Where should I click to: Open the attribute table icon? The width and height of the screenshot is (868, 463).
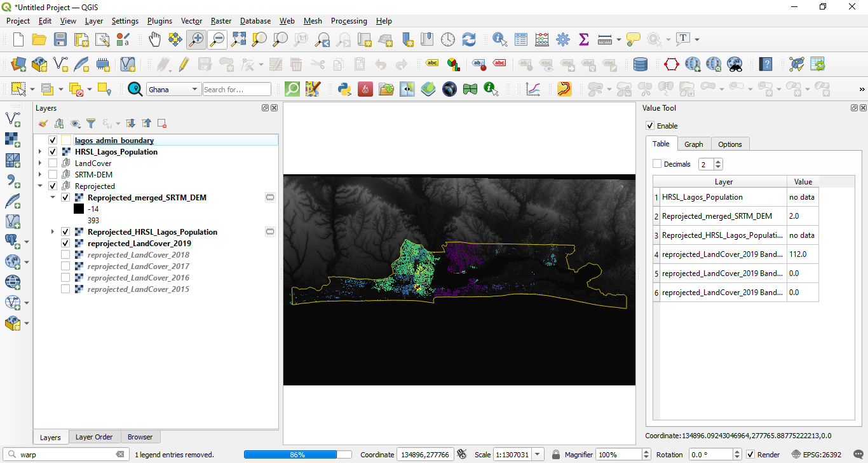coord(521,39)
